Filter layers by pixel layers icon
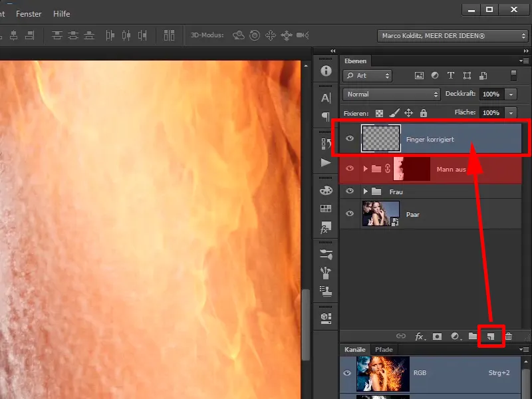The image size is (532, 399). click(419, 76)
